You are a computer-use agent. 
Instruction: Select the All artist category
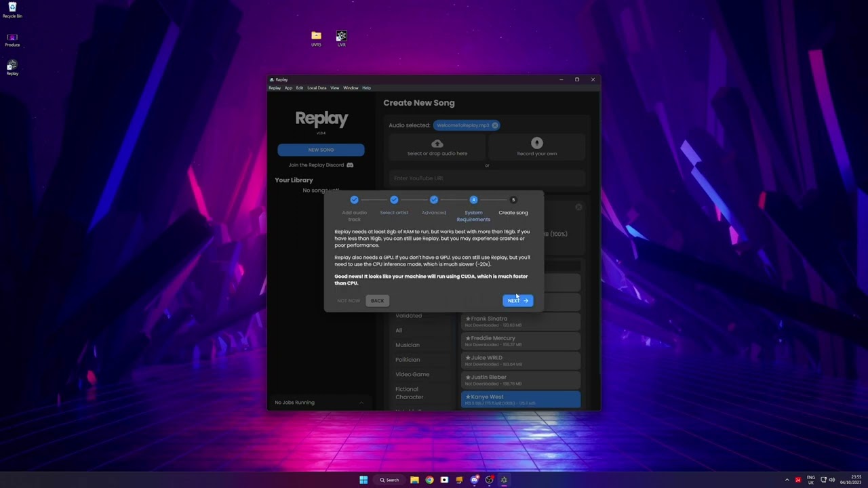point(399,330)
